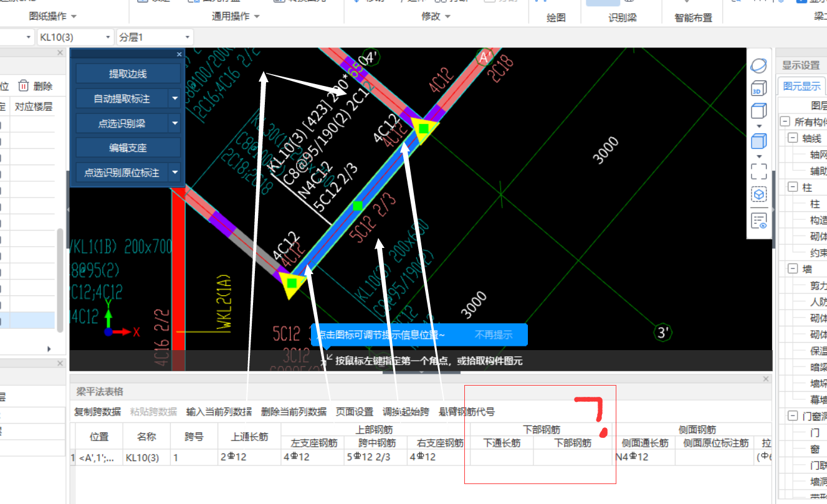Click 删除当前列数据 in table toolbar
Viewport: 827px width, 504px height.
294,412
